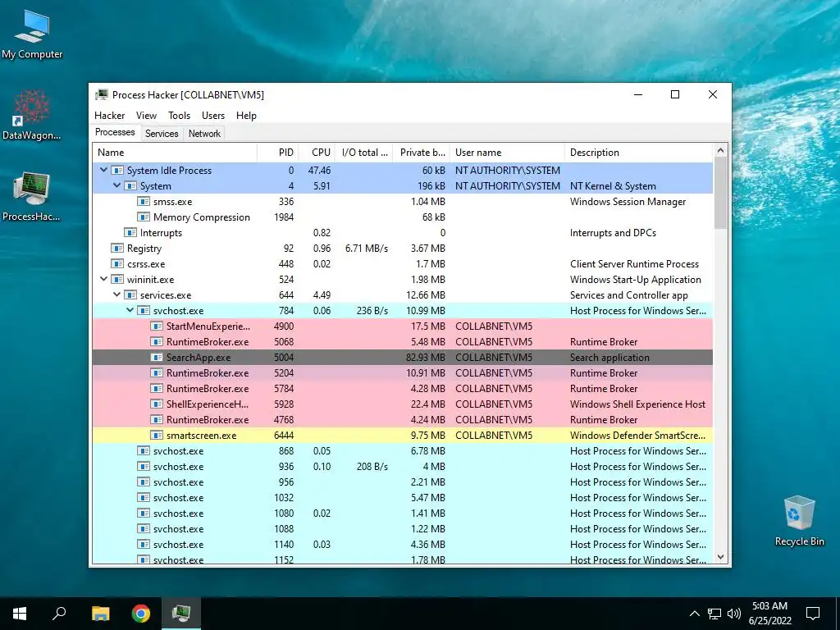
Task: Select the SearchApp.exe row
Action: (x=402, y=358)
